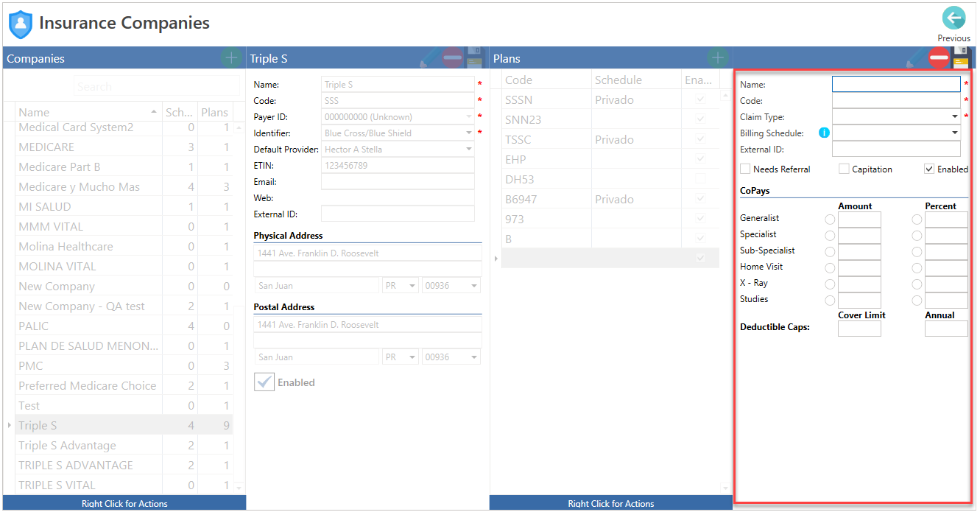
Task: Toggle the Needs Referral checkbox
Action: tap(745, 169)
